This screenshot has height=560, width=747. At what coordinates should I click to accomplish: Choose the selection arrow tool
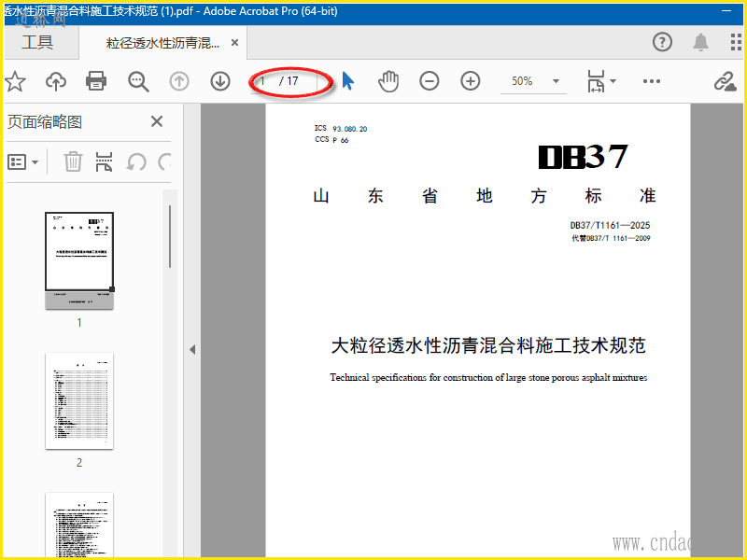348,81
